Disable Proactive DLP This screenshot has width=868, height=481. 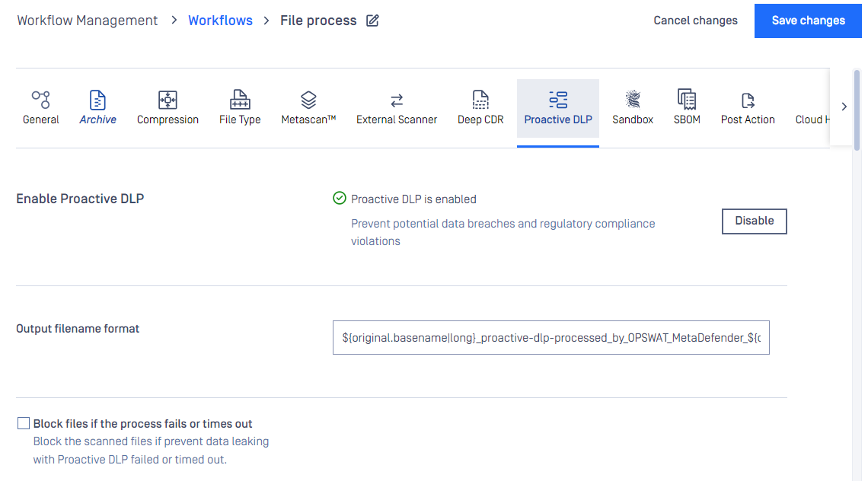pyautogui.click(x=754, y=221)
